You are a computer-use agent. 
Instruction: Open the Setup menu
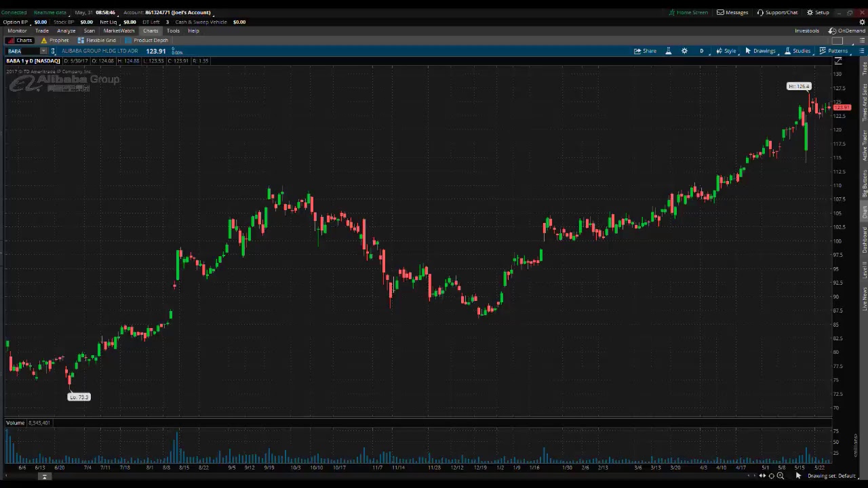coord(818,12)
